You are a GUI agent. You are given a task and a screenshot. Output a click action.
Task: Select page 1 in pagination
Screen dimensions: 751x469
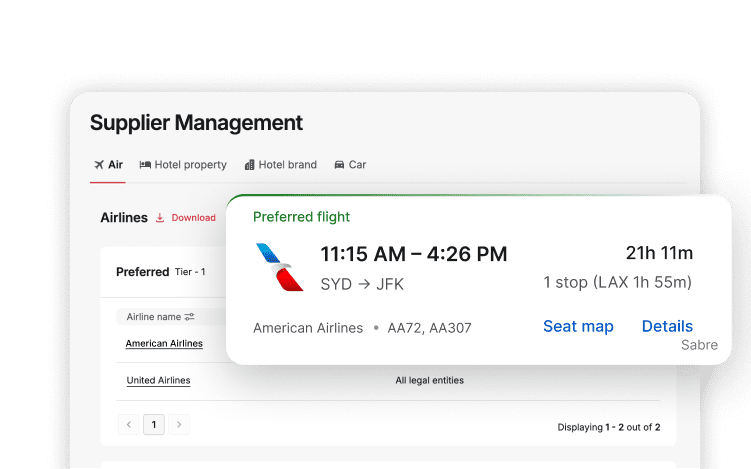153,425
